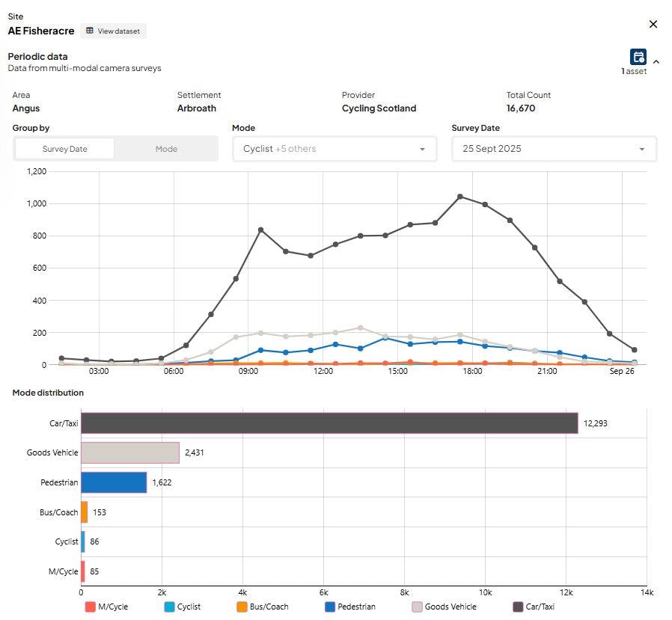Click the blue Pedestrian bar
The image size is (672, 620).
pyautogui.click(x=114, y=482)
